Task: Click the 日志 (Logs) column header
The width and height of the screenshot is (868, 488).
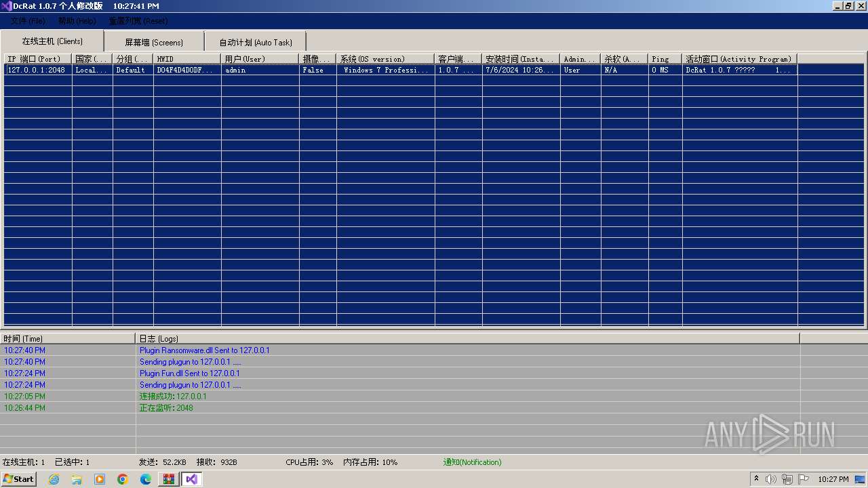Action: [x=468, y=338]
